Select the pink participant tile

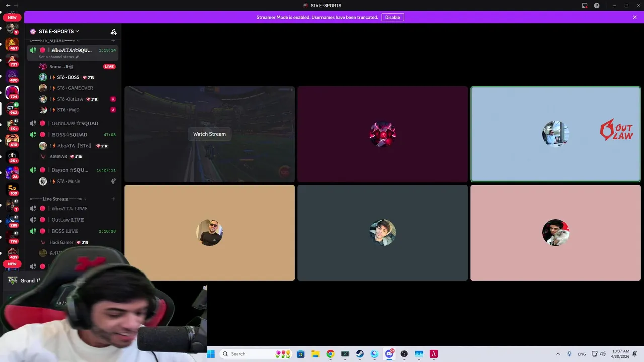click(555, 232)
